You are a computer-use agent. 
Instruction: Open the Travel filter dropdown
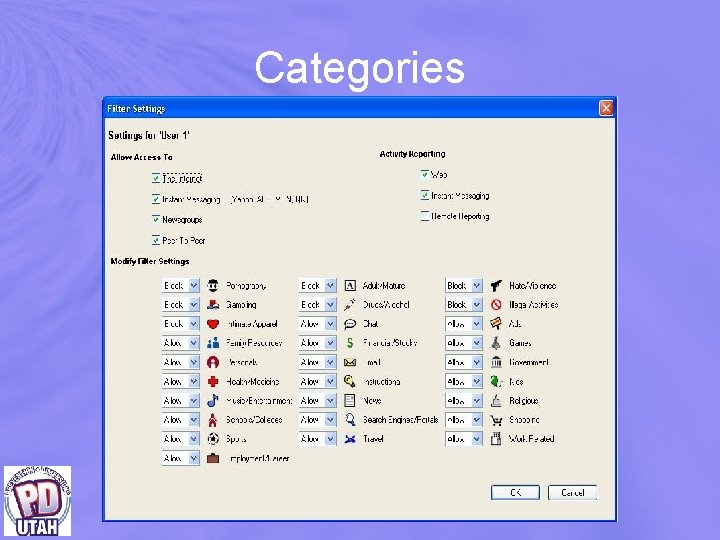(x=317, y=439)
